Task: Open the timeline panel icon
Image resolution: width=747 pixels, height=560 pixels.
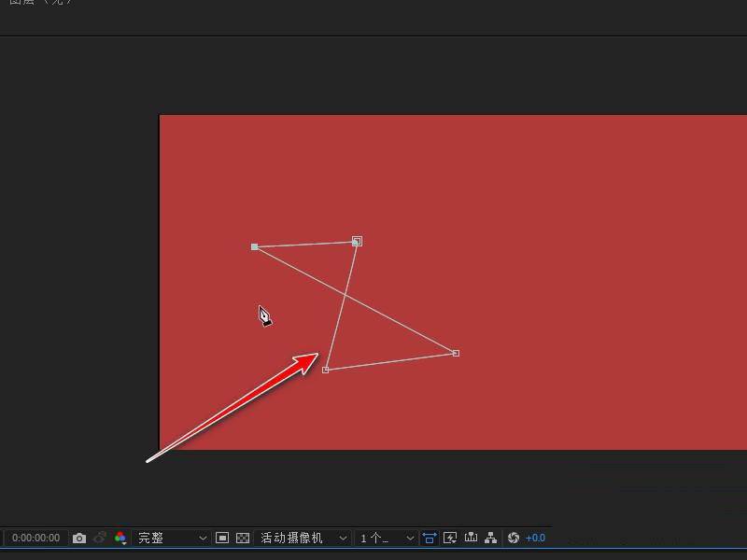Action: (x=471, y=539)
